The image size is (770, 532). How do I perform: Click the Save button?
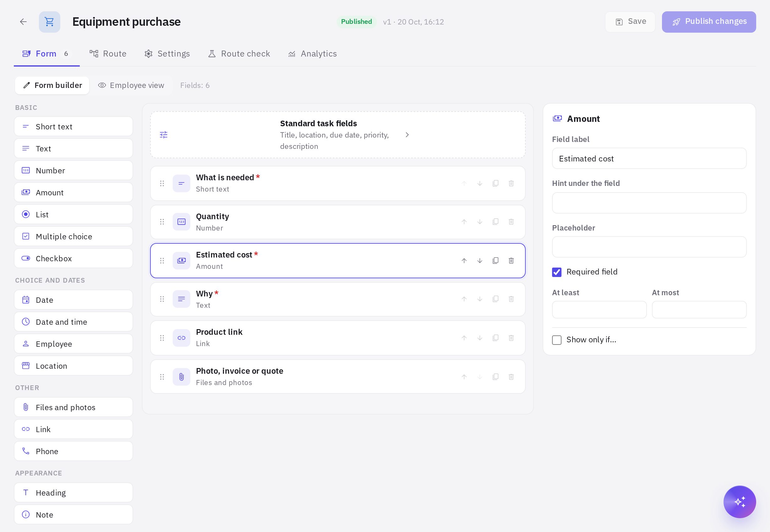pos(630,22)
